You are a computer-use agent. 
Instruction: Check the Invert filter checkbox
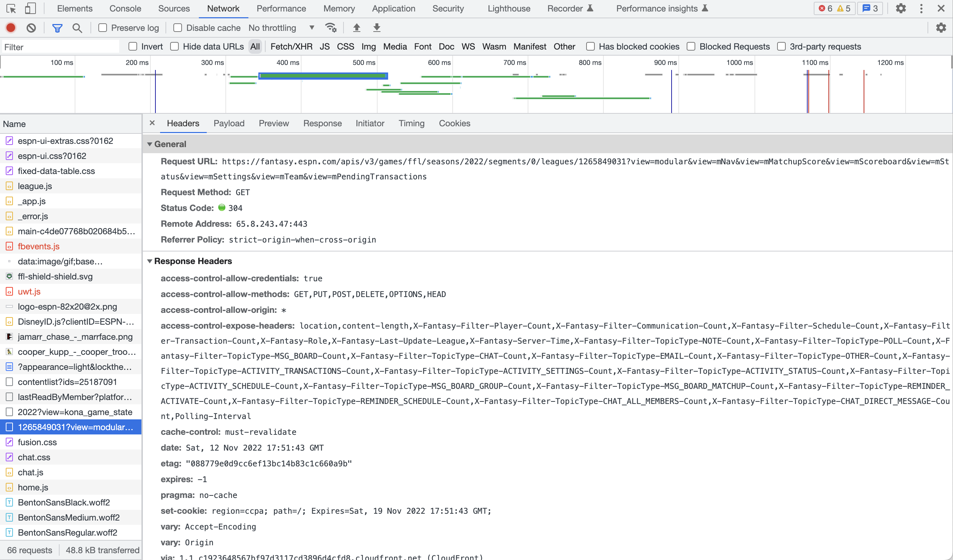tap(133, 47)
